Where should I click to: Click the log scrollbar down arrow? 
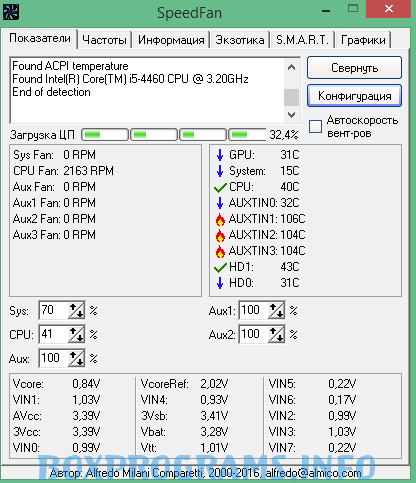click(x=291, y=115)
